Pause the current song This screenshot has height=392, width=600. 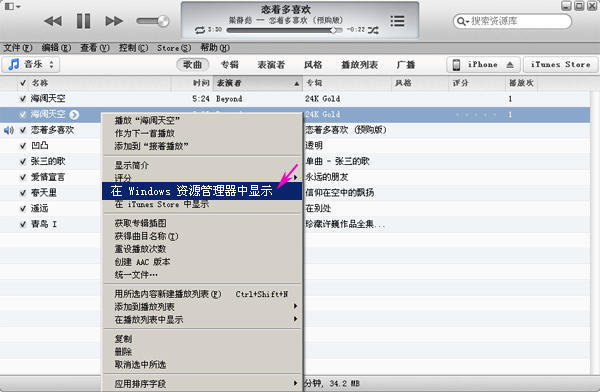(x=83, y=21)
